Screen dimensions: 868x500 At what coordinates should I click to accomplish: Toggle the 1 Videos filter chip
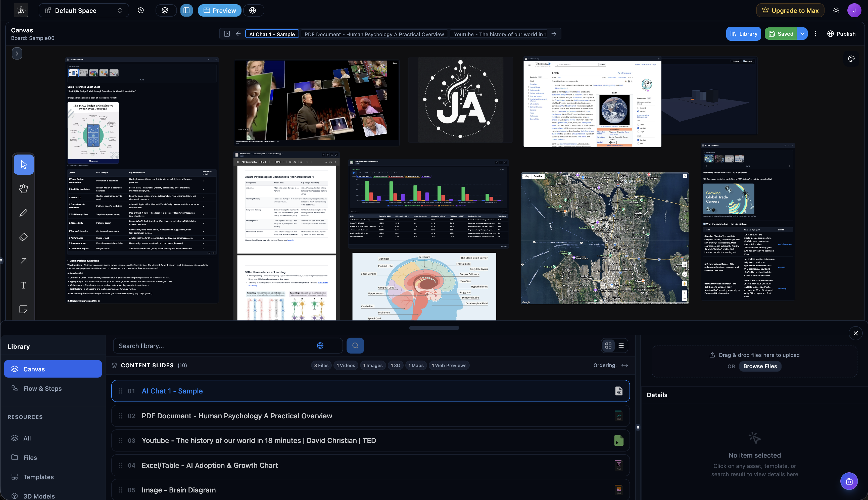point(346,365)
